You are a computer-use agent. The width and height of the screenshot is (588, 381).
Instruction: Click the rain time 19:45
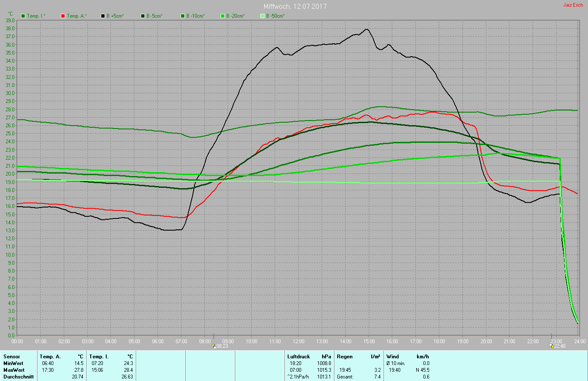point(345,370)
